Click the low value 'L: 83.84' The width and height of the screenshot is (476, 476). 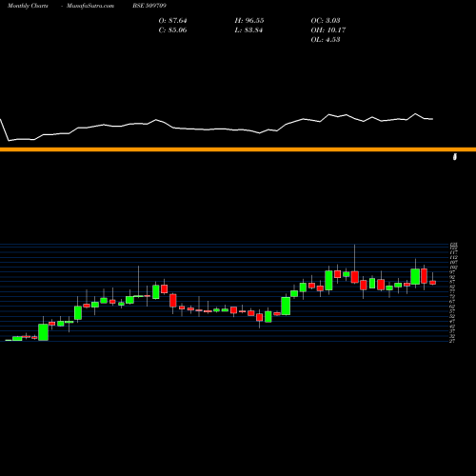pos(248,30)
